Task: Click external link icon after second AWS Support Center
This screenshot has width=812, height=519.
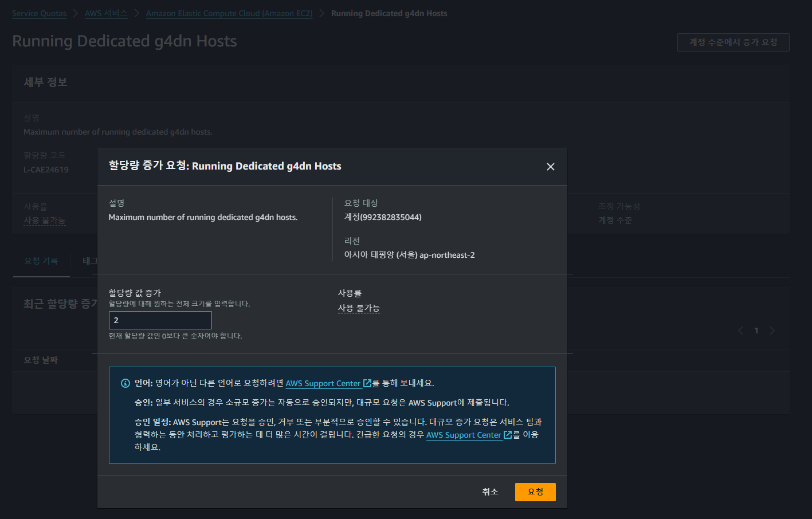Action: pyautogui.click(x=508, y=435)
